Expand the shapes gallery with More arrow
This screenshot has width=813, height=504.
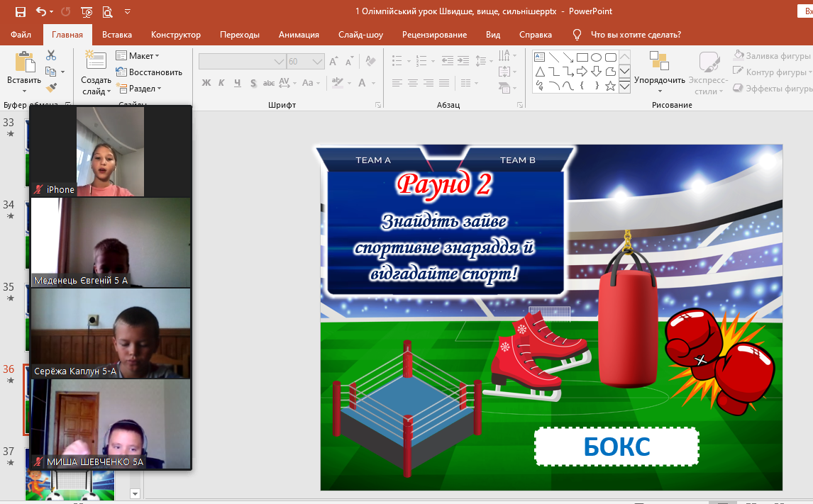click(x=625, y=86)
